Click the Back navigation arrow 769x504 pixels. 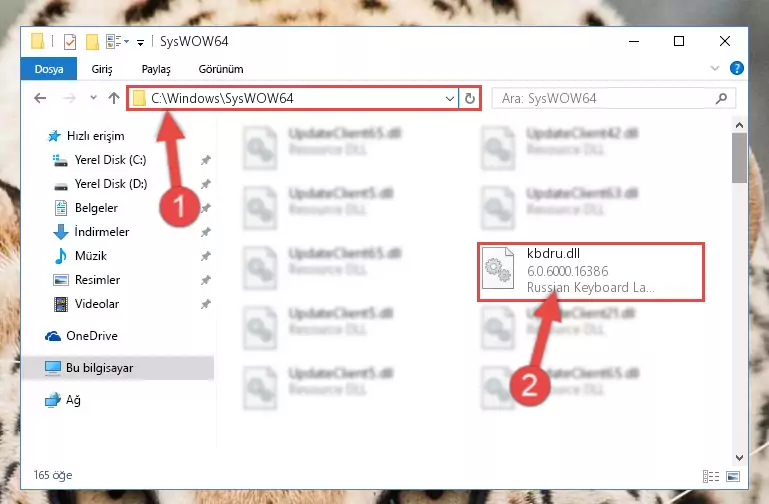click(x=40, y=98)
